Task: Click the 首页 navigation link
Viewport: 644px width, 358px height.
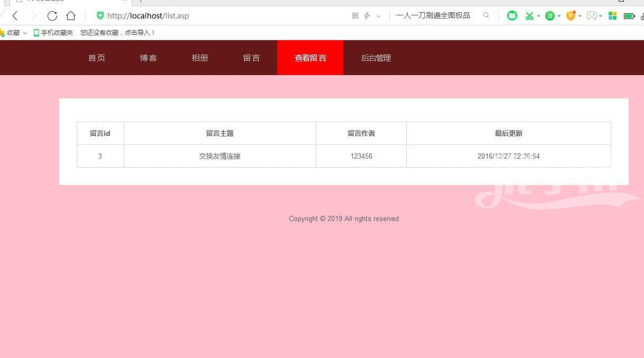Action: pos(97,58)
